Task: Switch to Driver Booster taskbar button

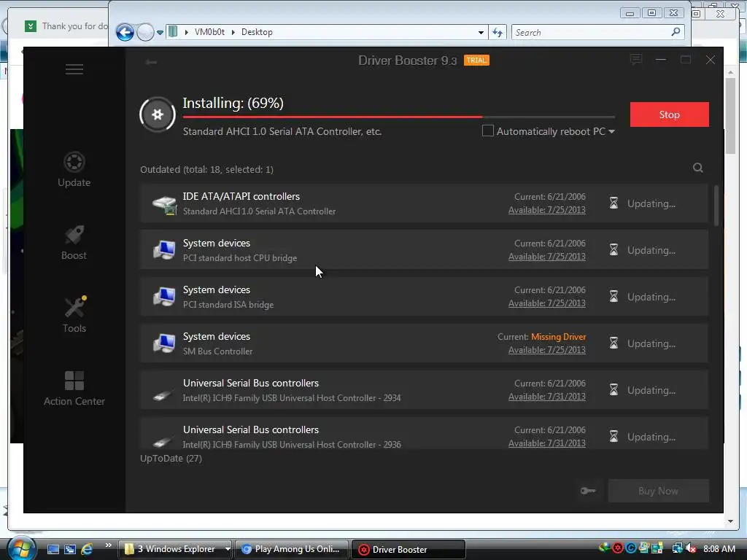Action: [409, 550]
